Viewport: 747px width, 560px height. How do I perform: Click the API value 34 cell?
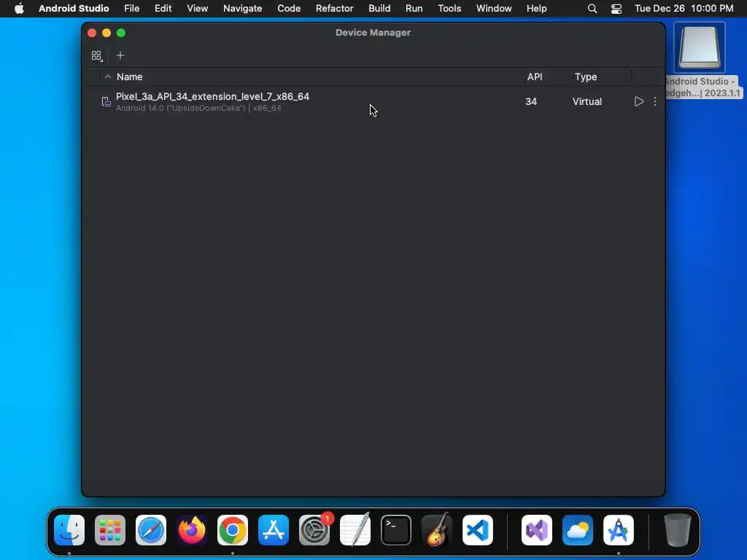tap(531, 101)
